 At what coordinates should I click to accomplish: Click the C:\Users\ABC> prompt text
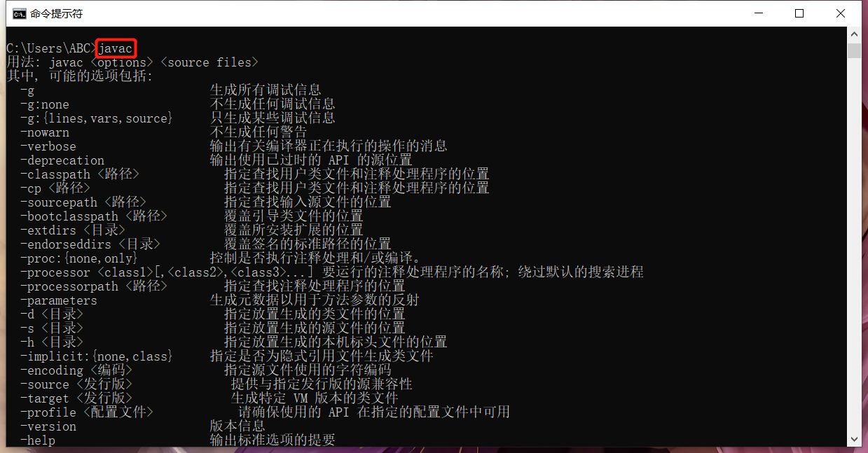51,48
